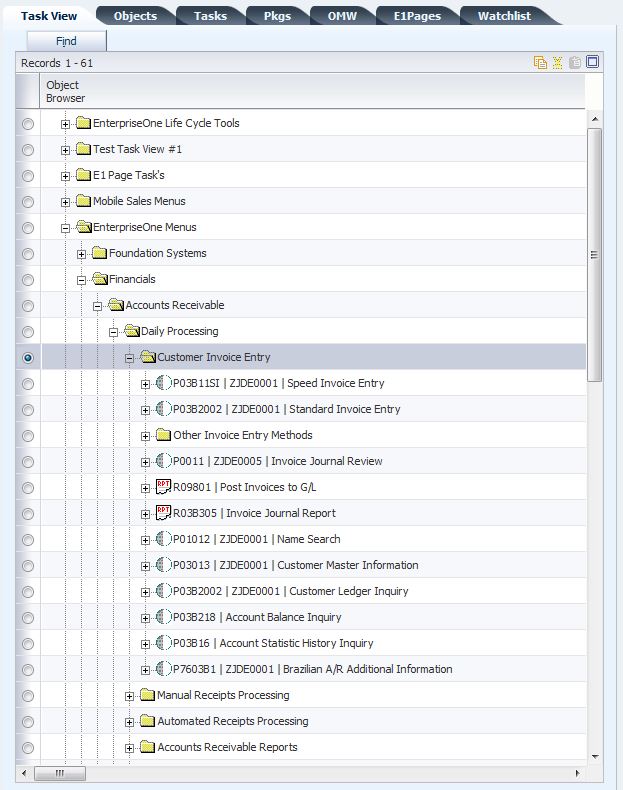Select the radio button for Financials row
The image size is (623, 790).
point(28,280)
